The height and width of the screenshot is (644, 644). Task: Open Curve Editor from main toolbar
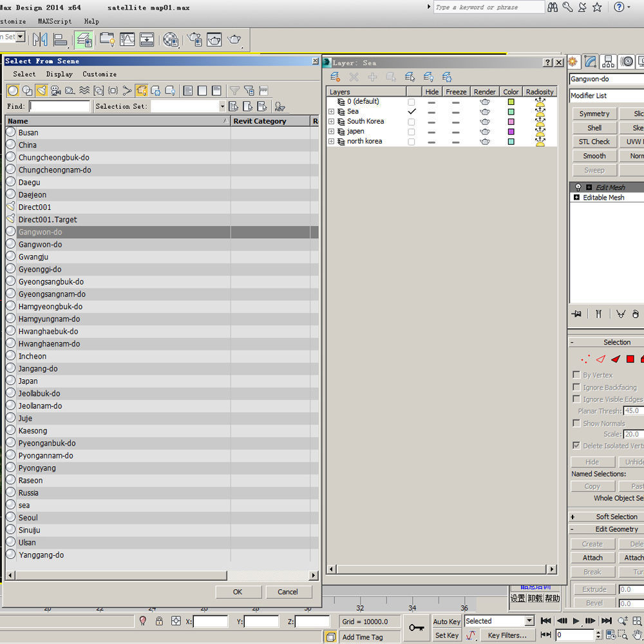[x=127, y=39]
